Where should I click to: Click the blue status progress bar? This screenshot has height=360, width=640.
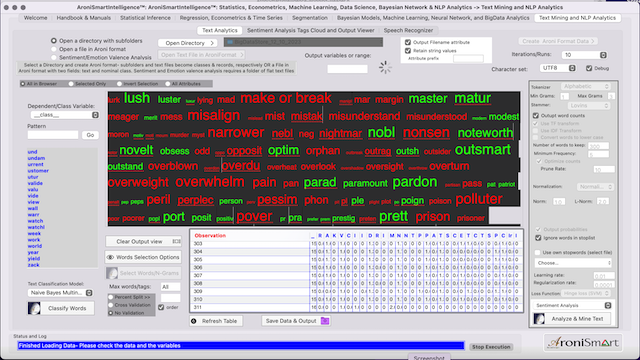[241, 346]
